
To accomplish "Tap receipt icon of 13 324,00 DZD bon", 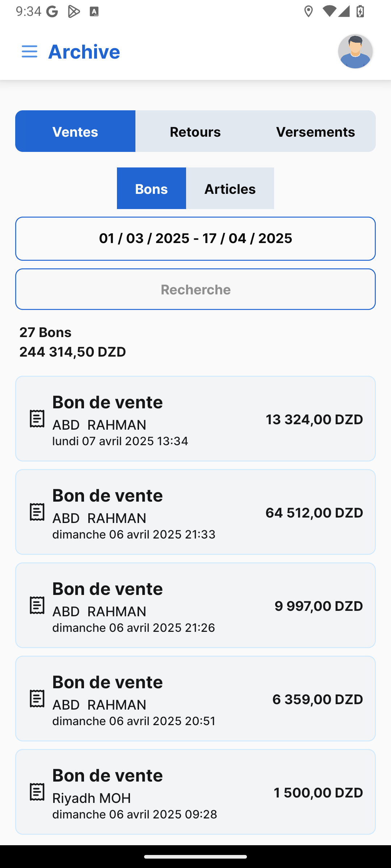I will [37, 419].
